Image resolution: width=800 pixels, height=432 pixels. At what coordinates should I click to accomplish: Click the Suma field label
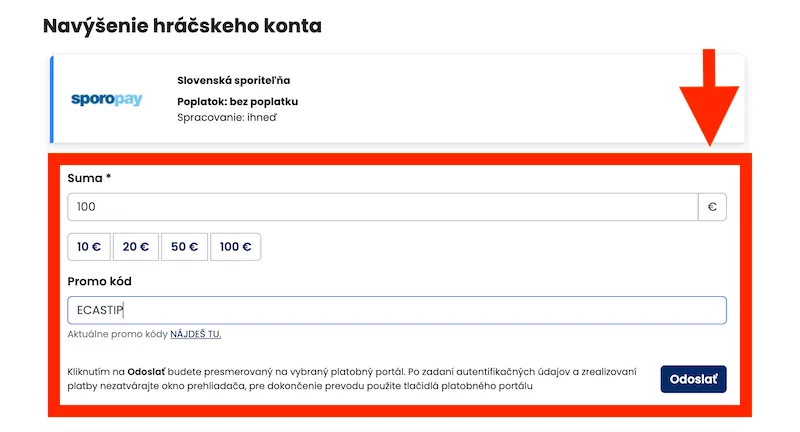(x=89, y=178)
